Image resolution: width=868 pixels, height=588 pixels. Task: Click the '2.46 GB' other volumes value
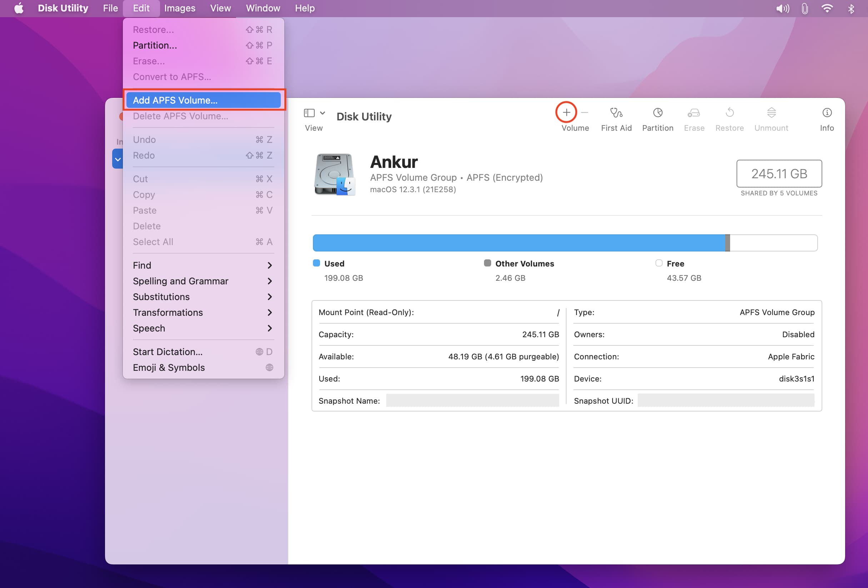click(510, 278)
